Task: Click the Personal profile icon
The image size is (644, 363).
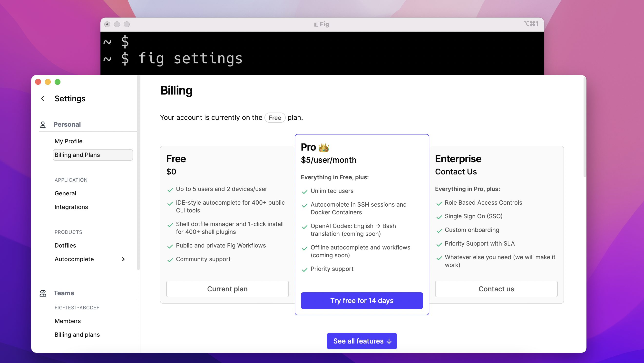Action: point(43,124)
